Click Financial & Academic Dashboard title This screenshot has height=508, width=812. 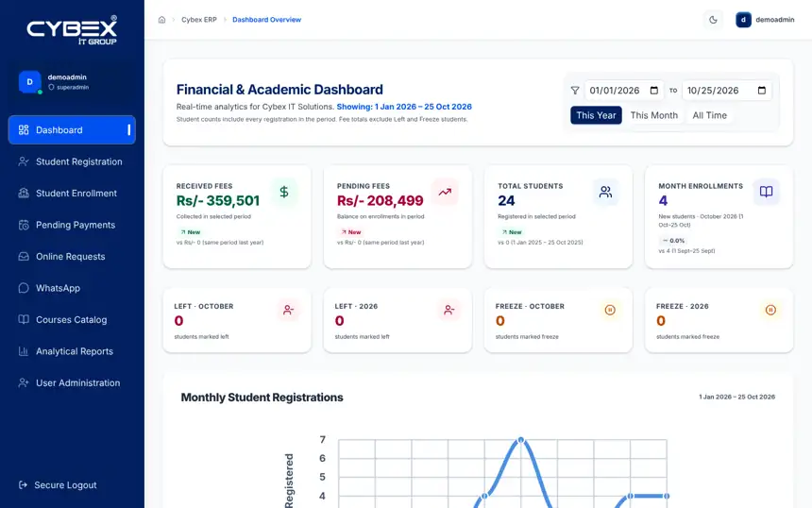point(279,90)
